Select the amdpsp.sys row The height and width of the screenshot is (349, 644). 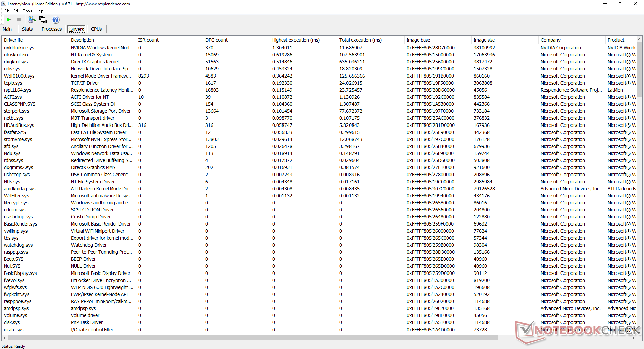(319, 308)
